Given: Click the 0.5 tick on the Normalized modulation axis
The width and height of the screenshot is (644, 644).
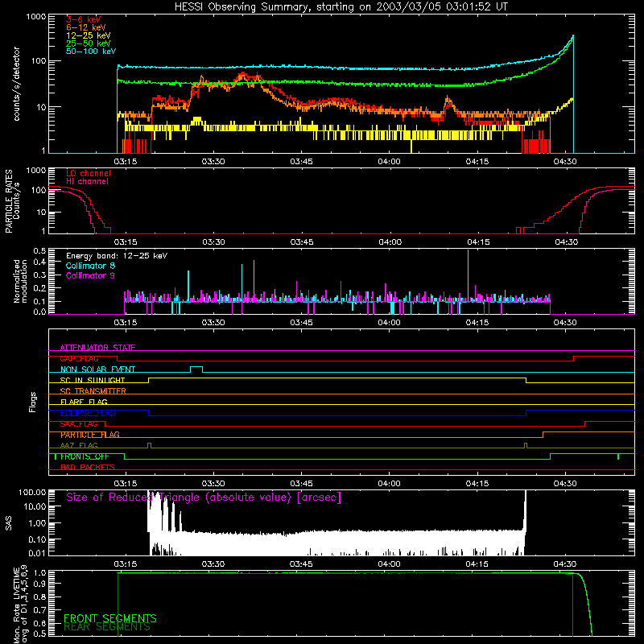Looking at the screenshot, I should 39,251.
